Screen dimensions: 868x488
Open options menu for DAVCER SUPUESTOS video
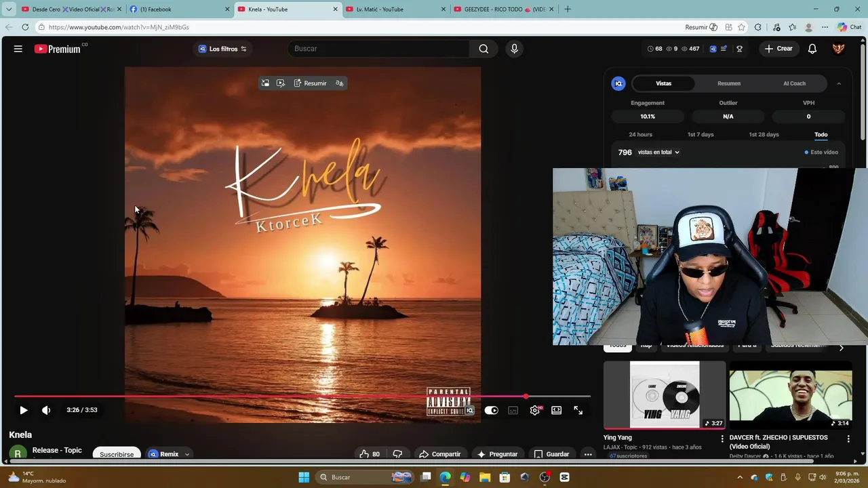click(x=848, y=439)
